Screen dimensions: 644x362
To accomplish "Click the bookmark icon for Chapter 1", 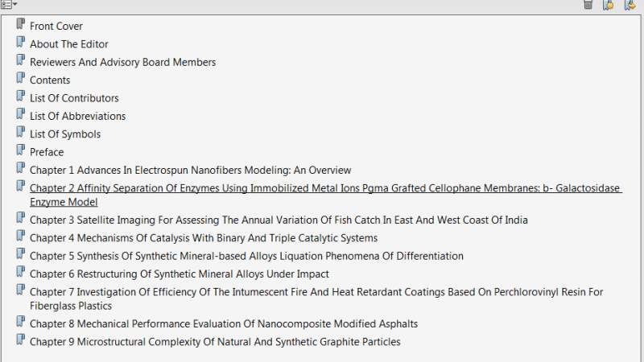I will coord(21,169).
